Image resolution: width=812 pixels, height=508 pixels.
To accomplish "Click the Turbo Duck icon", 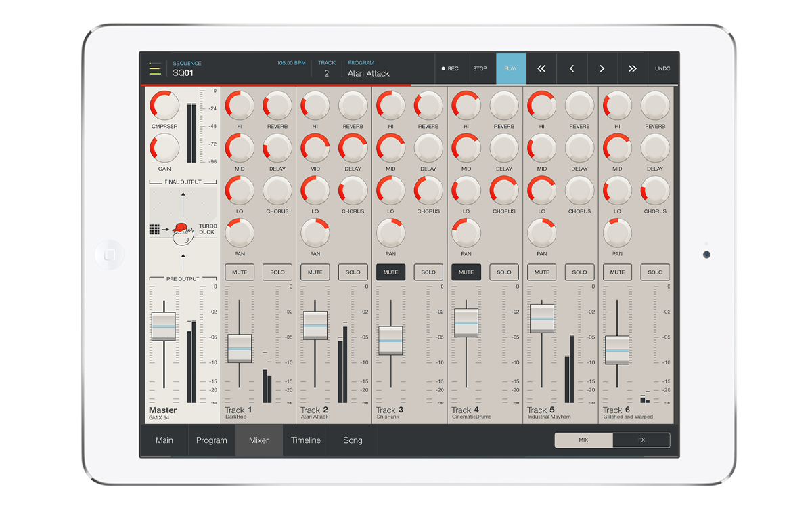I will point(181,232).
